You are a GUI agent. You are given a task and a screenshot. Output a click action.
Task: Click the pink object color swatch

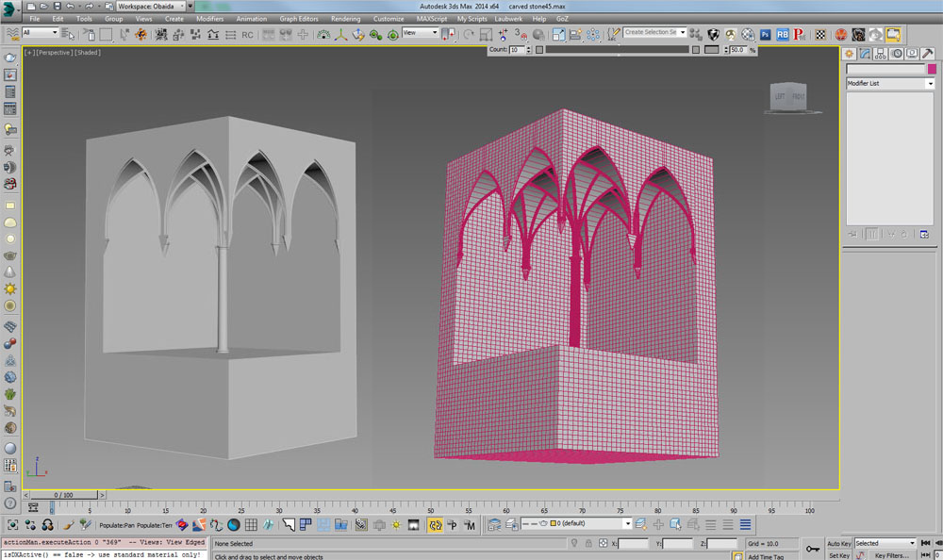pyautogui.click(x=932, y=69)
